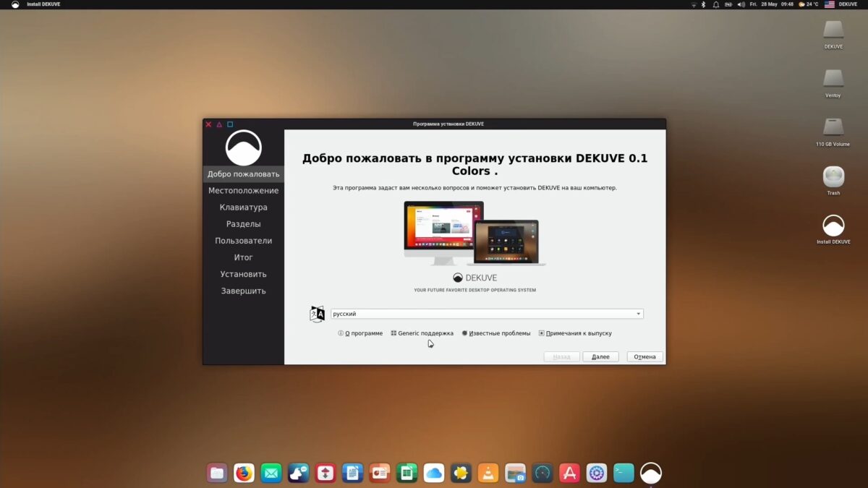
Task: Click the language translate icon beside the dropdown
Action: [x=317, y=314]
